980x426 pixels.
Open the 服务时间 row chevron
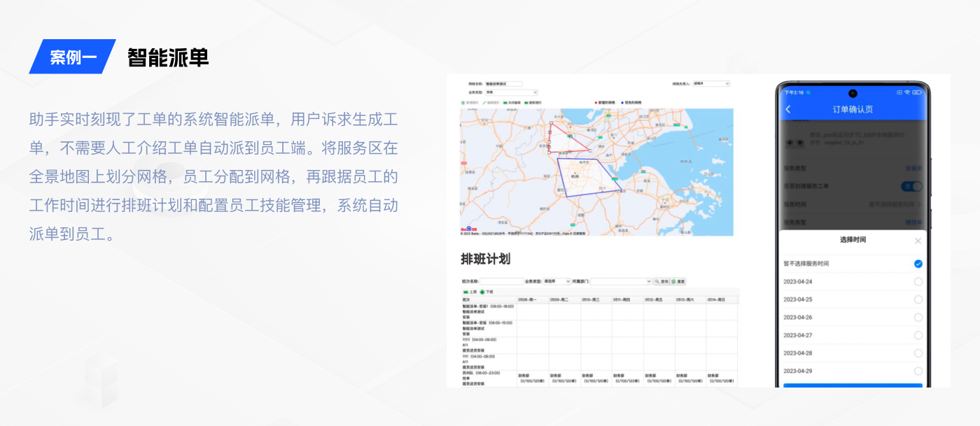pos(919,204)
